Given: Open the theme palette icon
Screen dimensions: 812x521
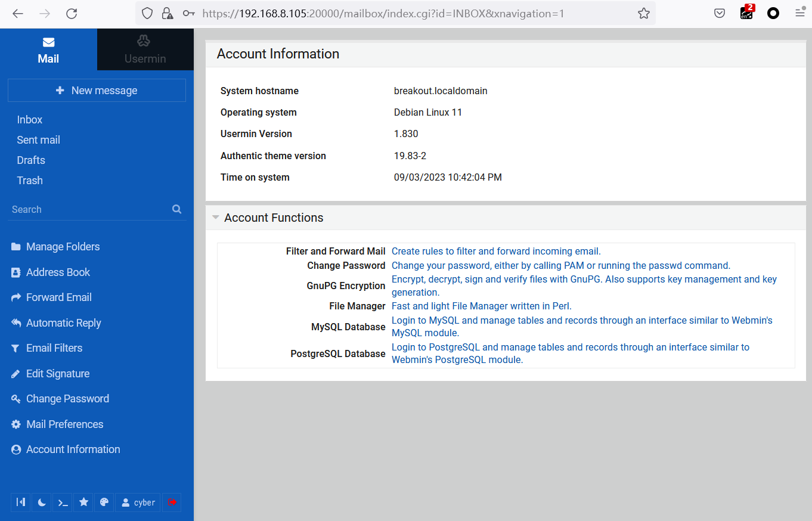Looking at the screenshot, I should pos(104,503).
